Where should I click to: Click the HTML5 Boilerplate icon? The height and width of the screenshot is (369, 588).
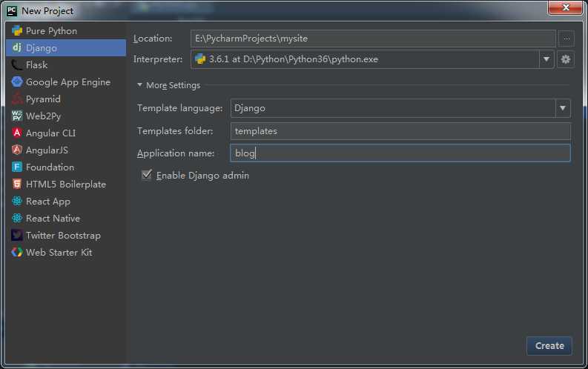17,184
